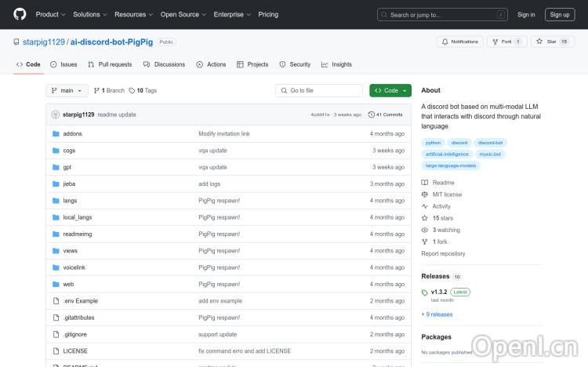Open the green Code dropdown
The height and width of the screenshot is (367, 588).
[x=390, y=91]
